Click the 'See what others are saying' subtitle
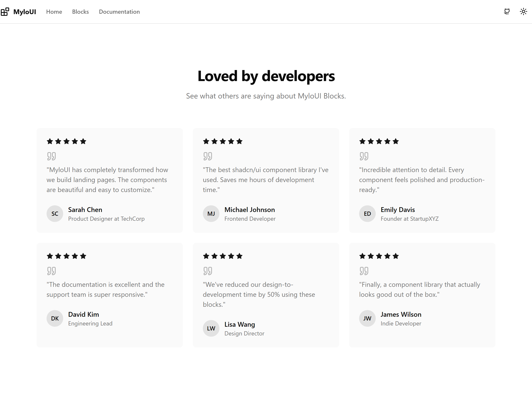 point(266,96)
